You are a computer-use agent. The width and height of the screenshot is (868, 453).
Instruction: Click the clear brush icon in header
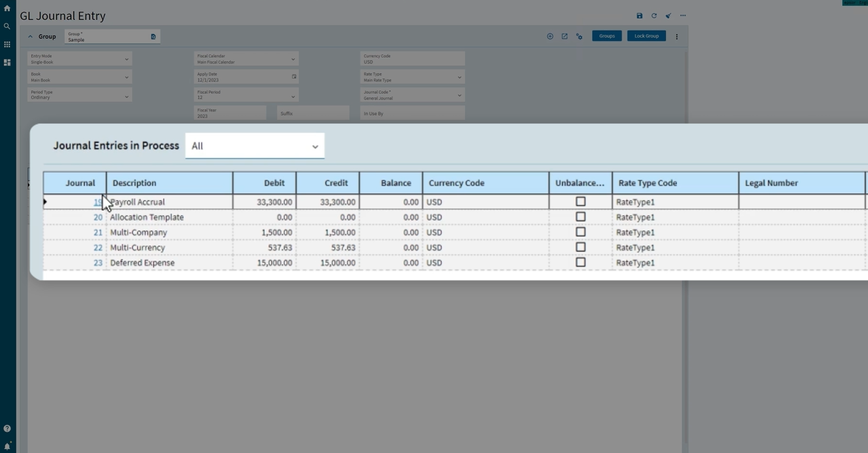668,16
